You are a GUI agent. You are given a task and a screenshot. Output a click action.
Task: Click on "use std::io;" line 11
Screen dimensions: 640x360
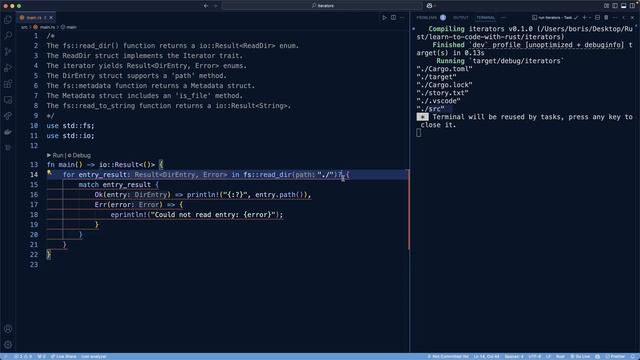point(70,136)
